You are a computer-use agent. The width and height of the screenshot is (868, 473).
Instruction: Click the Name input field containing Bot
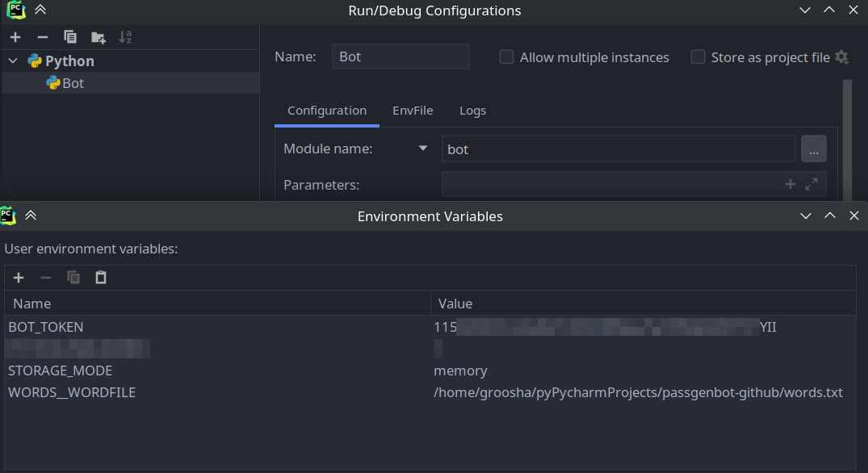pyautogui.click(x=400, y=57)
